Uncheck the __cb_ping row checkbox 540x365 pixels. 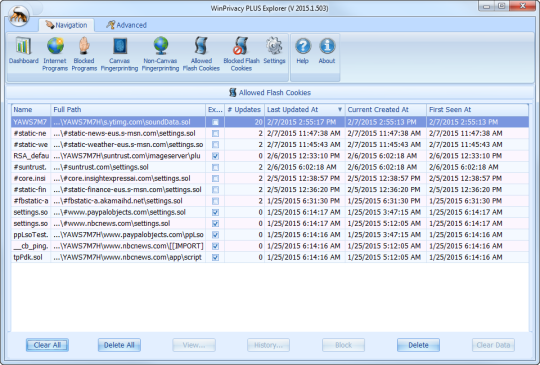pyautogui.click(x=215, y=246)
